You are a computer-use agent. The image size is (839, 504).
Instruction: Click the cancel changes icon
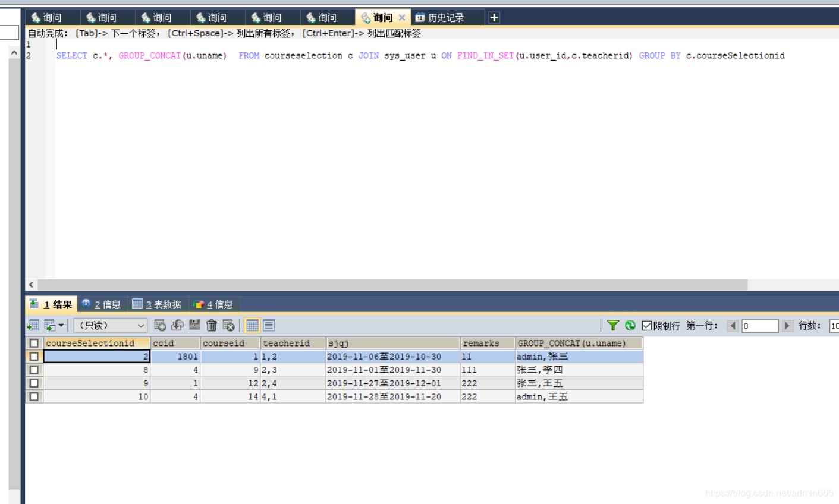[x=229, y=325]
